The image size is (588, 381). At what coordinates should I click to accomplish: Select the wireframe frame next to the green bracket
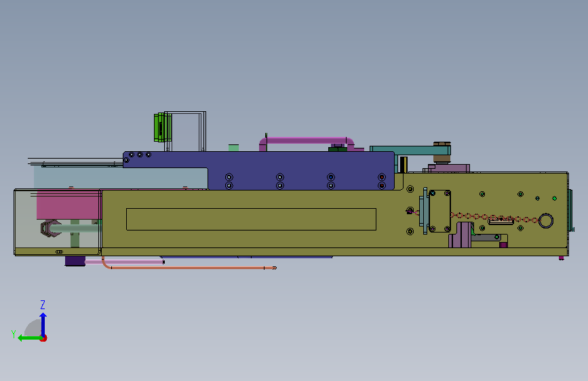click(185, 132)
